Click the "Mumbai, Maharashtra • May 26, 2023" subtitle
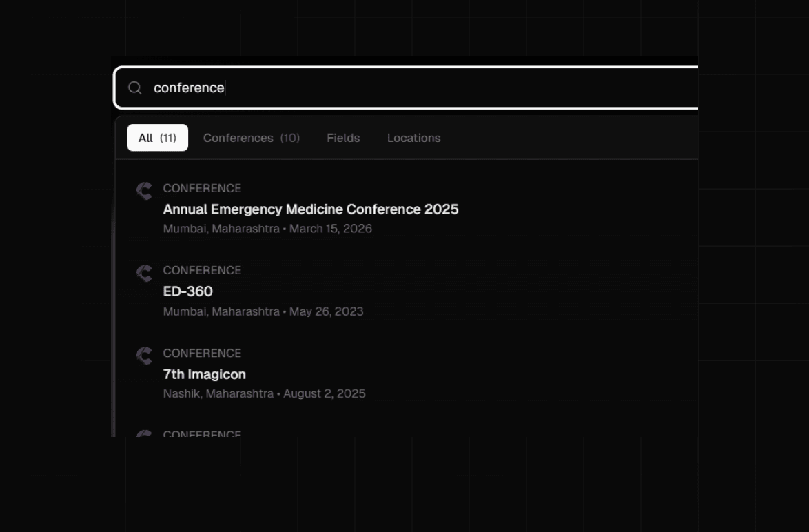 [263, 311]
